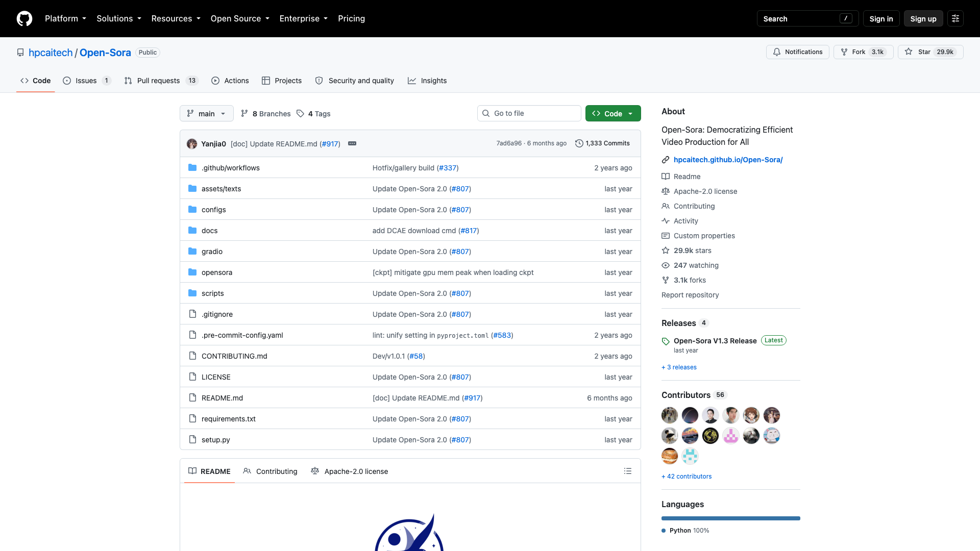Open the 8 Branches link
Image resolution: width=980 pixels, height=551 pixels.
265,114
